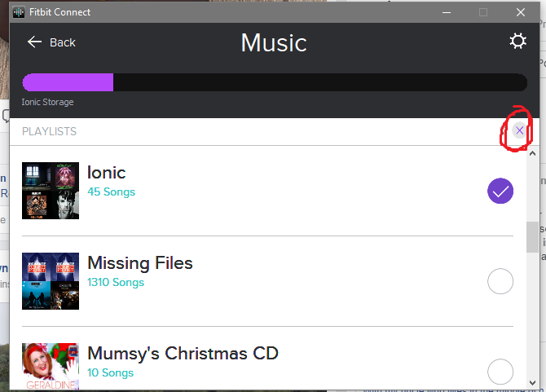Image resolution: width=546 pixels, height=392 pixels.
Task: Click the scrollbar up arrow
Action: 533,152
